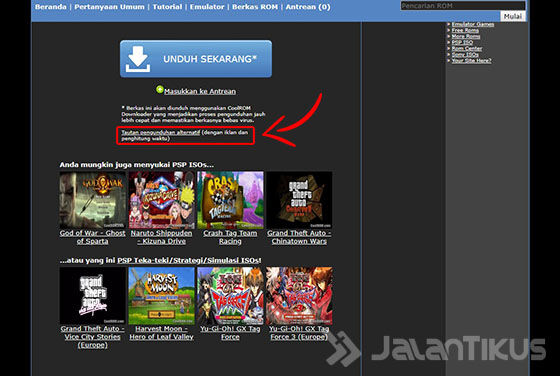Click Yu-Gi-Oh! GX Tag Force 3 (Europe) title

tap(299, 333)
